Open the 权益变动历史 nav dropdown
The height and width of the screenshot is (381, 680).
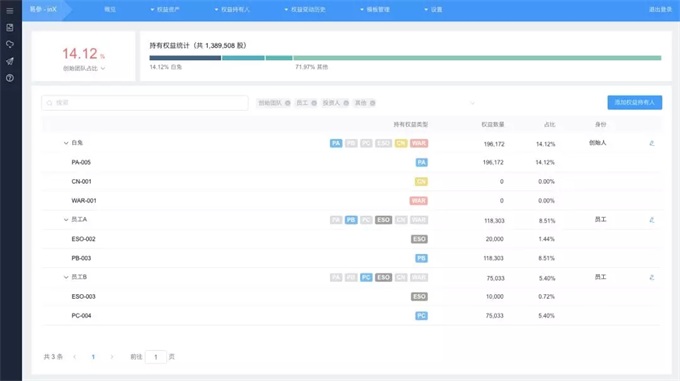point(305,10)
